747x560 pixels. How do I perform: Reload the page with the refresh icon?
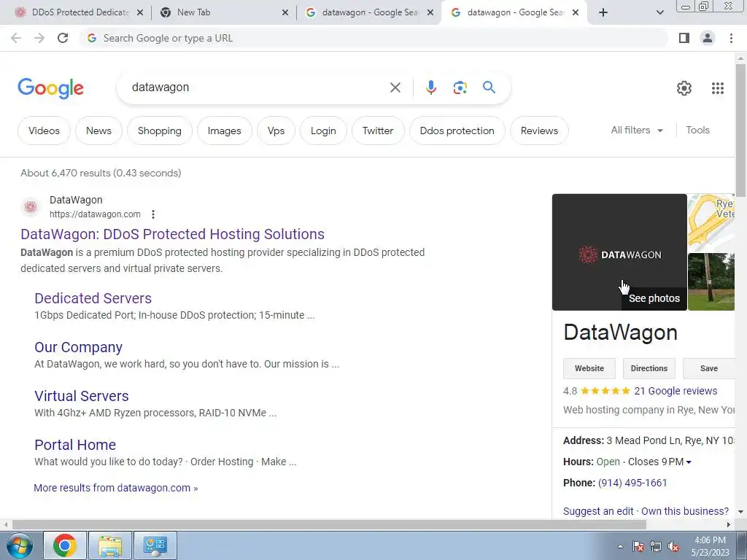63,38
